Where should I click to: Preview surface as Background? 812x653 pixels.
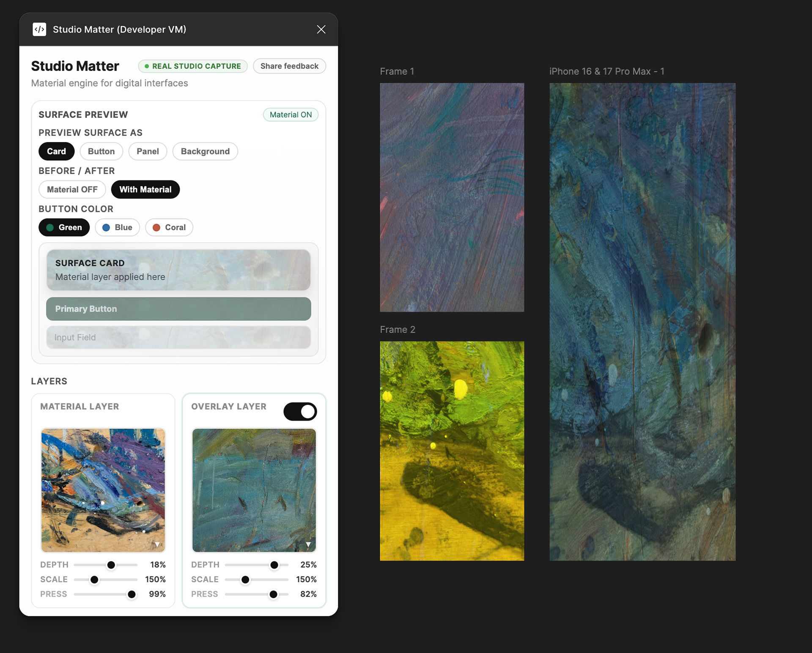tap(205, 151)
